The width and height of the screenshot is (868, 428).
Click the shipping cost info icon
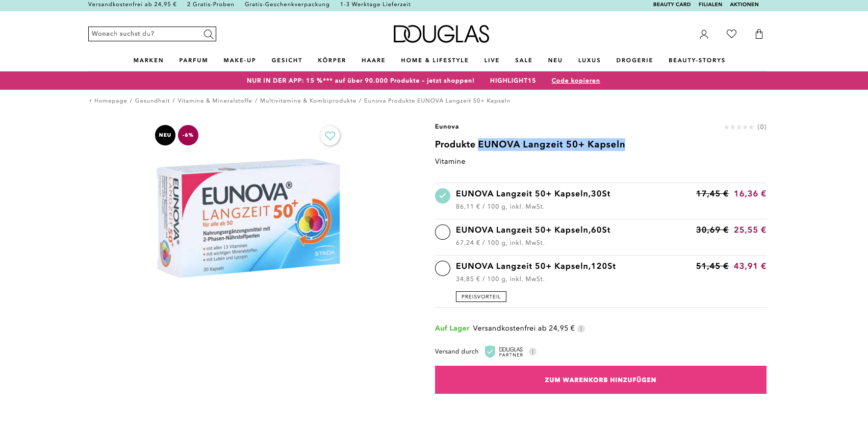[581, 329]
